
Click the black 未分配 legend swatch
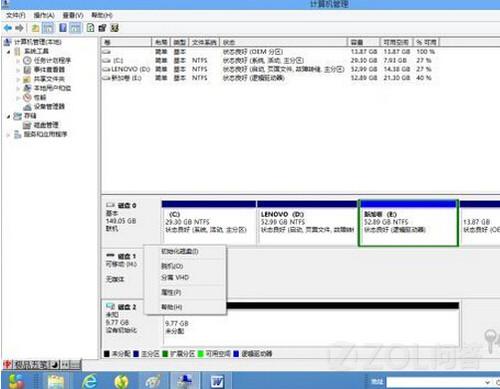pos(107,354)
